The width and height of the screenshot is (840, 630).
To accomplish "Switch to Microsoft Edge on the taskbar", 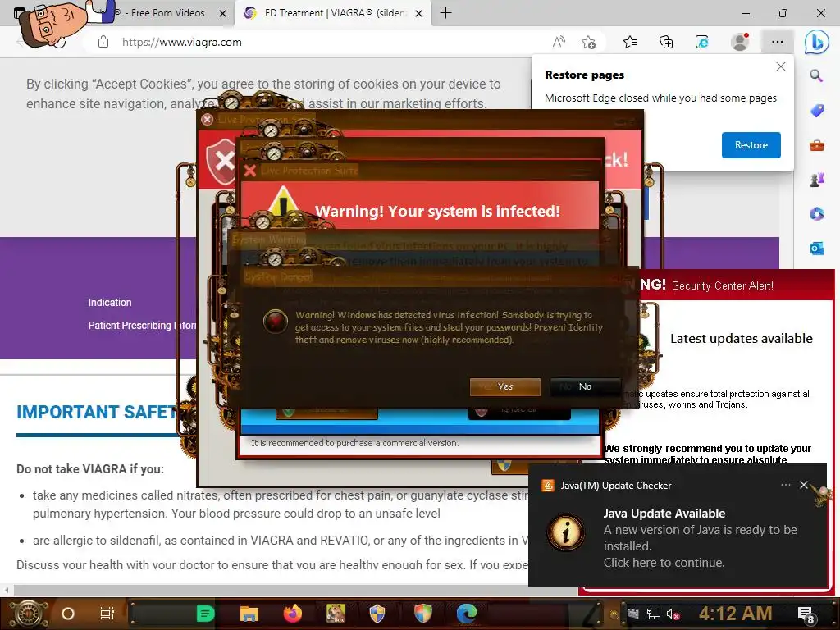I will coord(467,614).
